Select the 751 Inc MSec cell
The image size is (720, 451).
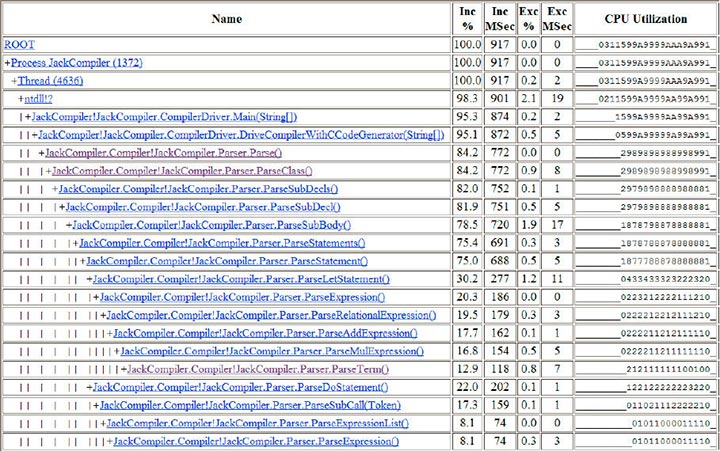pyautogui.click(x=500, y=207)
